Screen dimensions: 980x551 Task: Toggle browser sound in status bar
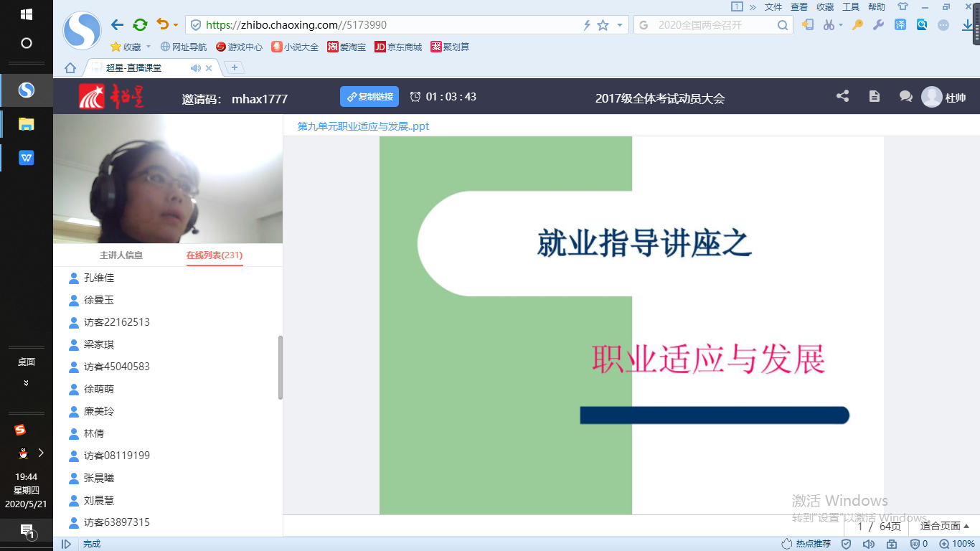[868, 544]
